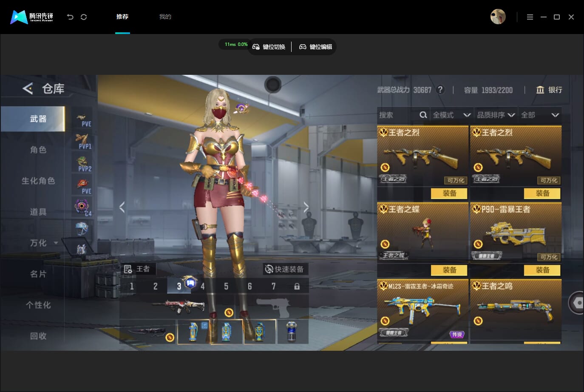Open the 银行 bank
Image resolution: width=584 pixels, height=392 pixels.
[x=549, y=90]
